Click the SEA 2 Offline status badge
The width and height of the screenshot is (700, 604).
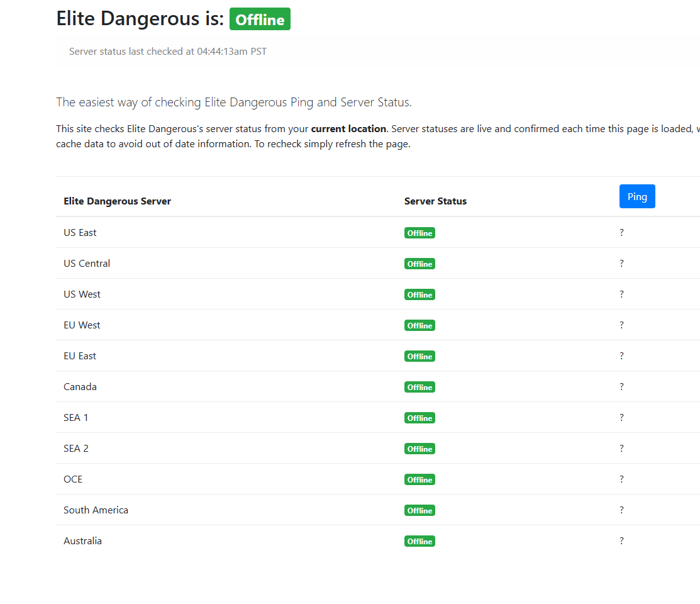pyautogui.click(x=419, y=449)
